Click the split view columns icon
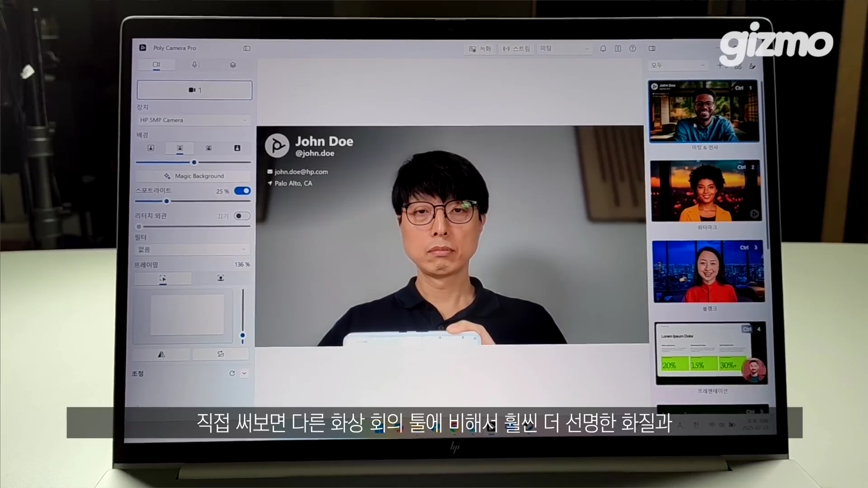The height and width of the screenshot is (488, 868). [618, 48]
